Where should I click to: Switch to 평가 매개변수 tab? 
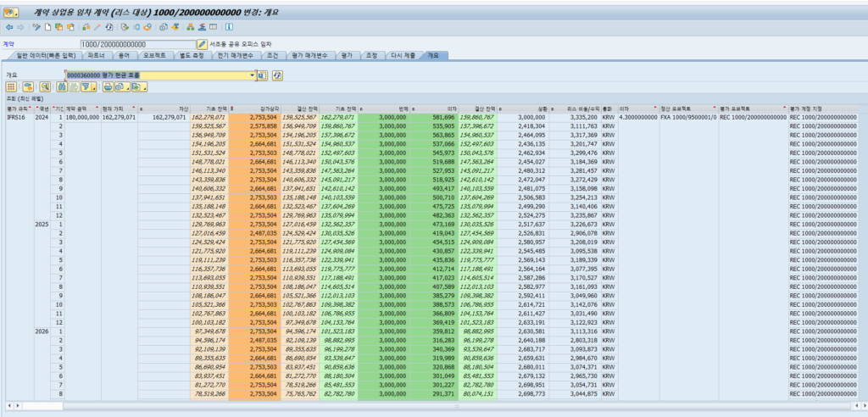click(x=310, y=55)
